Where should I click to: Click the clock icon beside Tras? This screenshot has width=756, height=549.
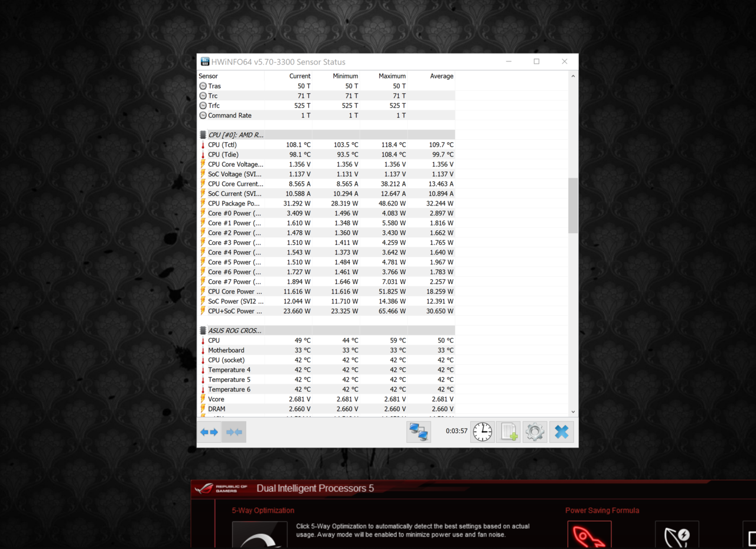[203, 86]
